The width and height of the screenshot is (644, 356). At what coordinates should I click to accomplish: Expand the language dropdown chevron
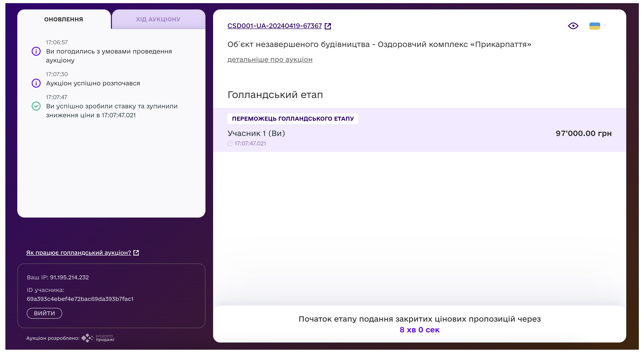(x=604, y=26)
